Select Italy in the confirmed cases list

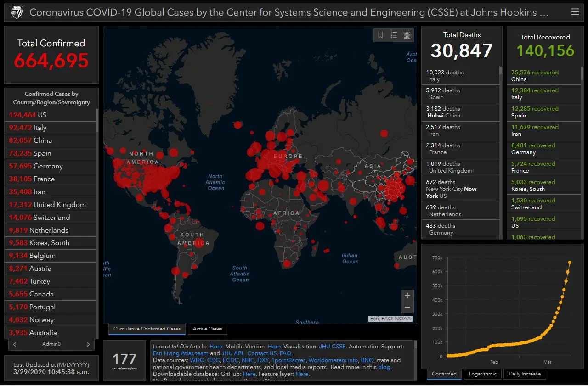tap(40, 128)
